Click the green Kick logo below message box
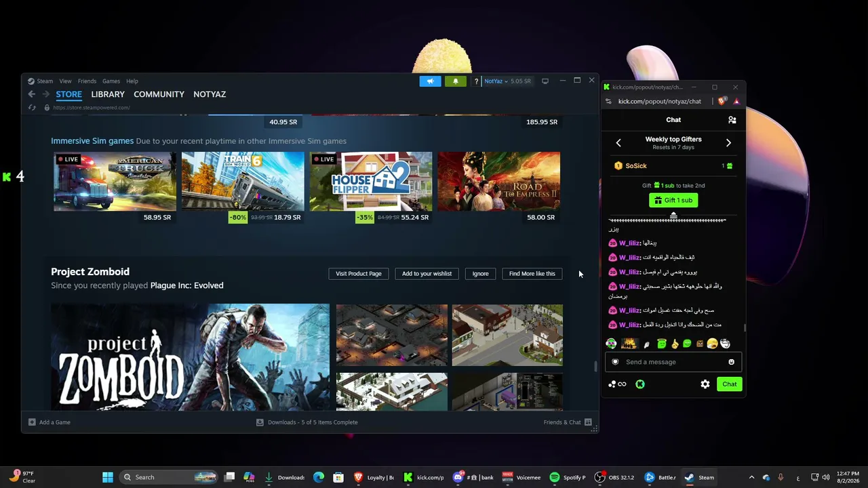Screen dimensions: 868x488 coord(640,384)
